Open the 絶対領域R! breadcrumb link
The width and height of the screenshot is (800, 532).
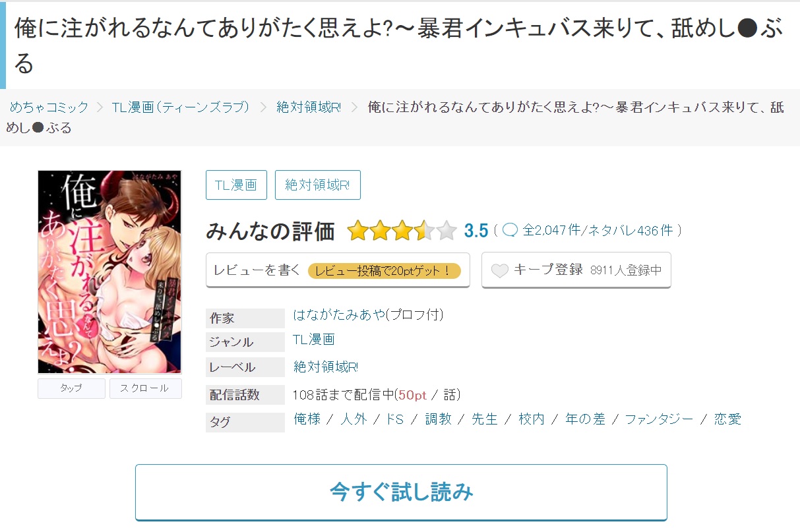(309, 107)
